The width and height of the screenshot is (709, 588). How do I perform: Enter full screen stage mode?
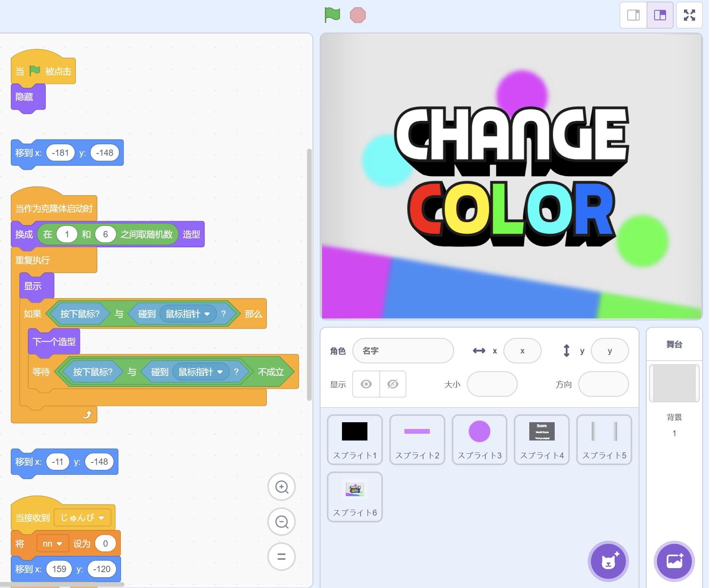click(x=689, y=15)
